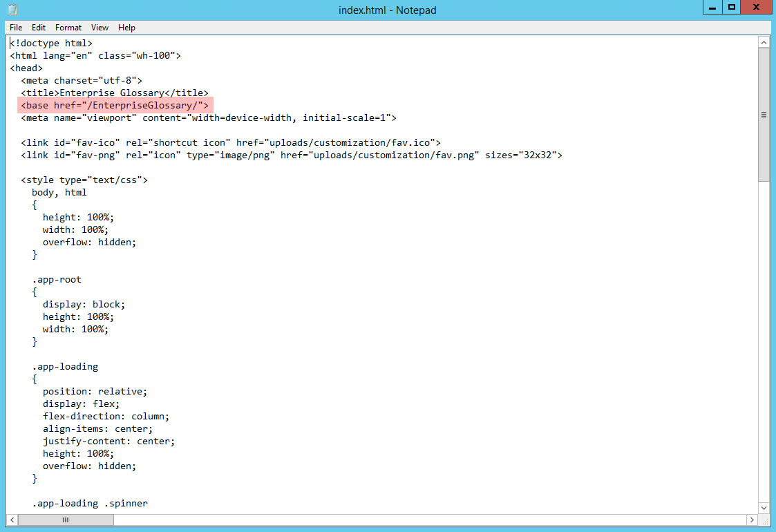The height and width of the screenshot is (532, 776).
Task: Place cursor on the meta viewport line
Action: [x=207, y=117]
